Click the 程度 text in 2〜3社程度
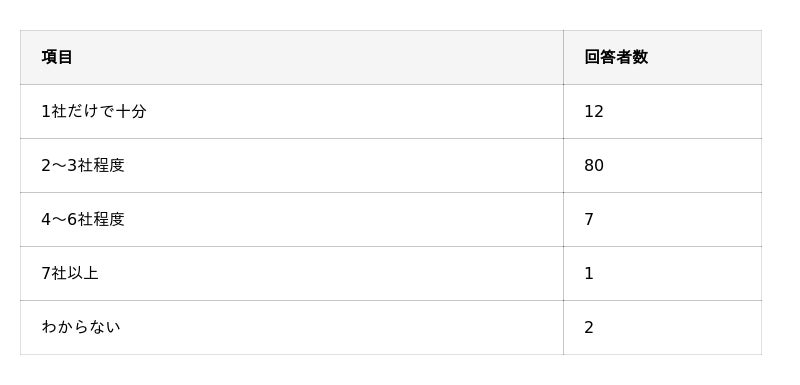This screenshot has width=800, height=385. (x=109, y=165)
